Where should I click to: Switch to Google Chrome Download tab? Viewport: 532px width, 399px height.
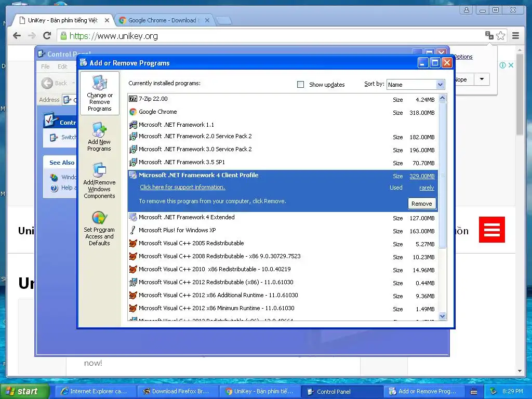click(x=163, y=20)
